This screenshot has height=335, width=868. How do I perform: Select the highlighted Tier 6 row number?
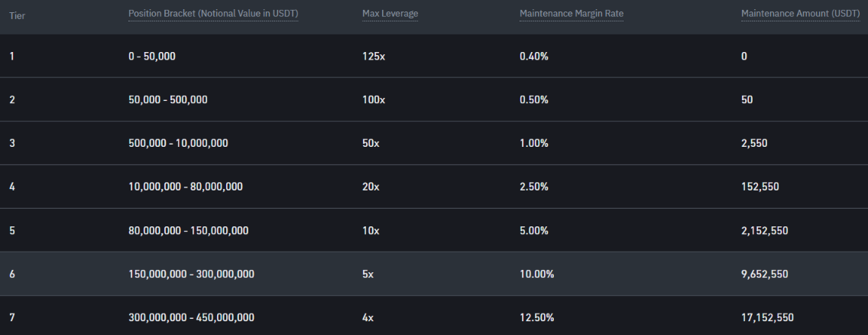click(x=13, y=274)
